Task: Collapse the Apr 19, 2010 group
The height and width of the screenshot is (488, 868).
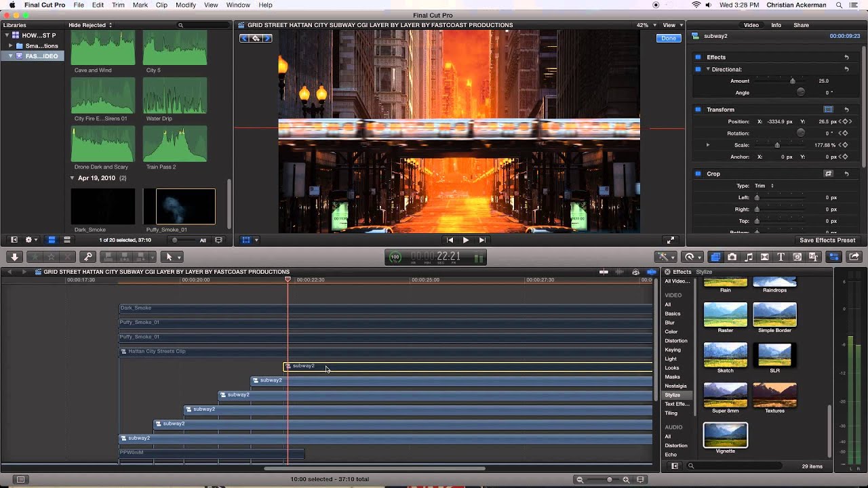Action: 73,178
